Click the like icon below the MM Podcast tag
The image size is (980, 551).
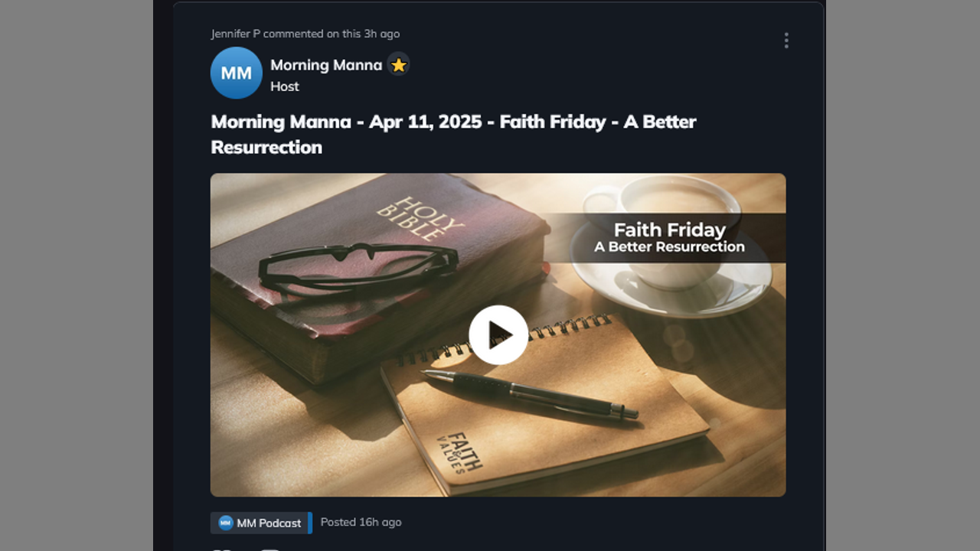pos(221,549)
